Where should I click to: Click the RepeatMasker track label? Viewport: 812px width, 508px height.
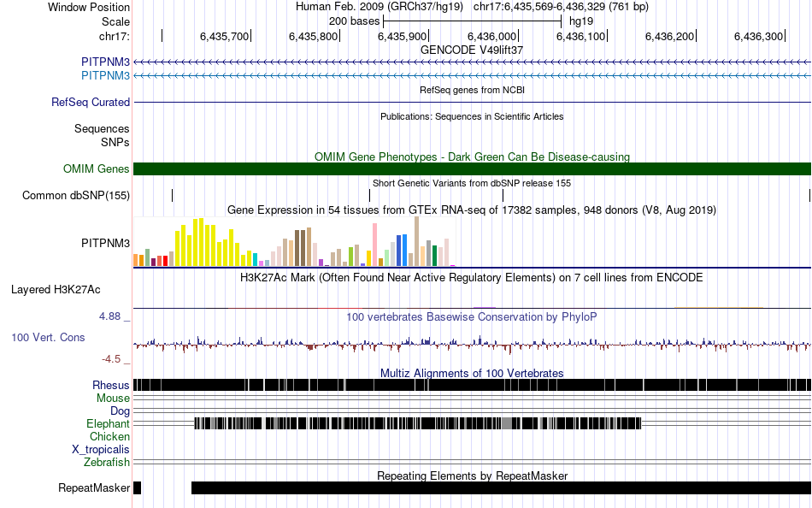94,487
